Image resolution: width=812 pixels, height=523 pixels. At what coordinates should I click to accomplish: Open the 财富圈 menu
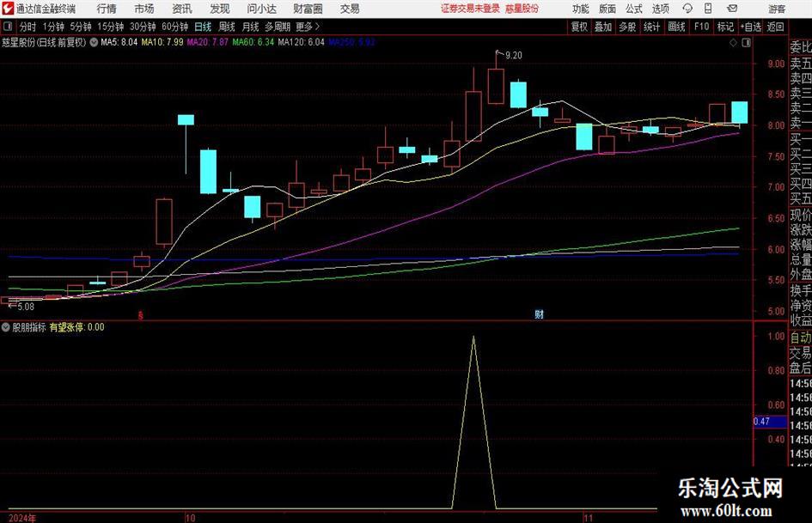click(308, 9)
